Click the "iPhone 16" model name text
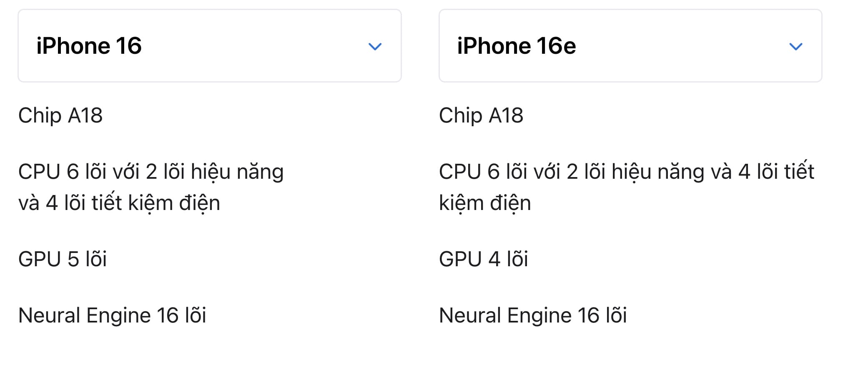The height and width of the screenshot is (385, 868). click(x=89, y=46)
